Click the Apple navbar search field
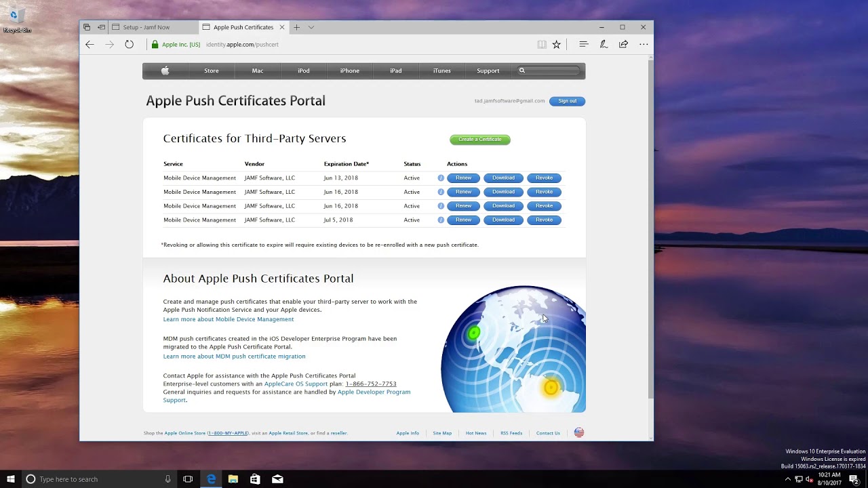868x488 pixels. [x=549, y=70]
